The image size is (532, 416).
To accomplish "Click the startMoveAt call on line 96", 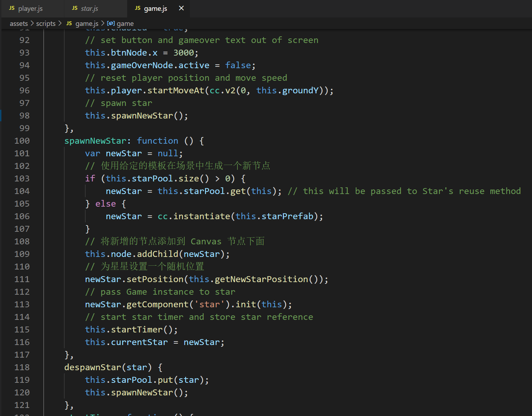I will pos(176,91).
